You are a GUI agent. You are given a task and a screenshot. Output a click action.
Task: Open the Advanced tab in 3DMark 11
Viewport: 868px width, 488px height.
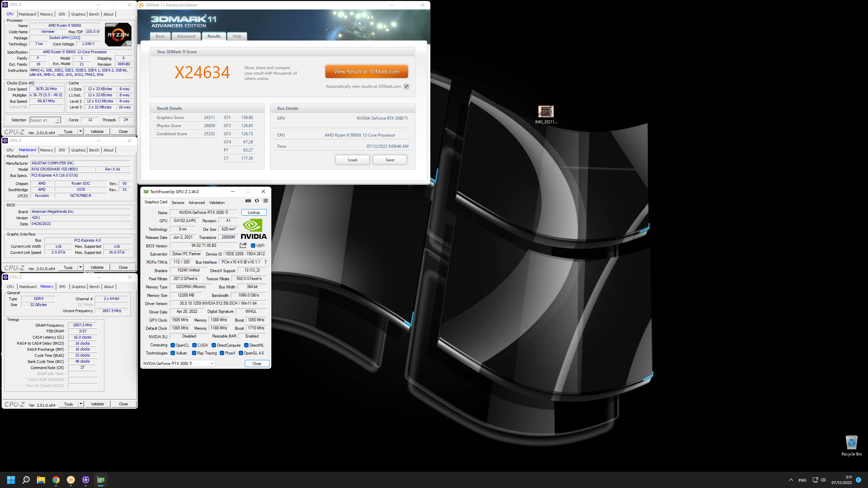[x=186, y=36]
